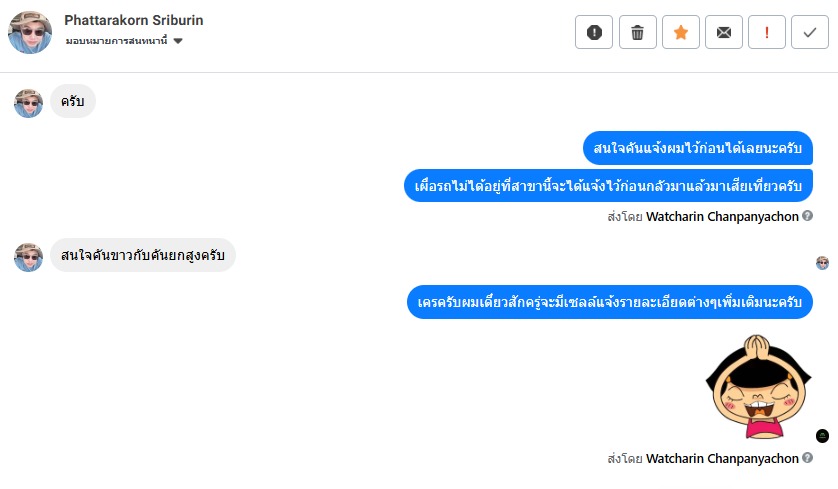Viewport: 838px width, 489px height.
Task: Select the สนใจคันขาวกับคันยกสูงครับ message bubble
Action: pyautogui.click(x=142, y=256)
